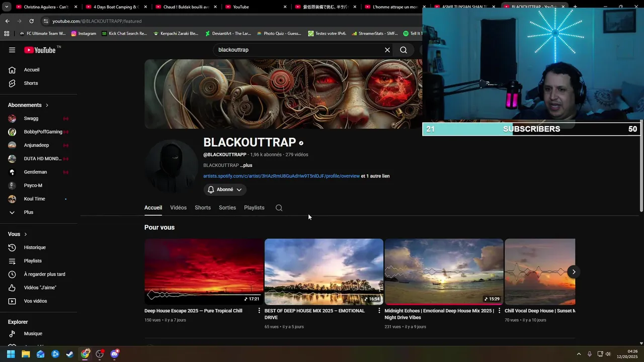644x362 pixels.
Task: Open Discord from the taskbar
Action: [115, 354]
